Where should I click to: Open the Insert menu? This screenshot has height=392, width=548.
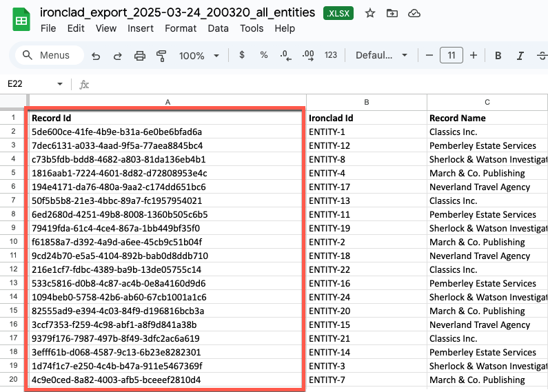[141, 28]
